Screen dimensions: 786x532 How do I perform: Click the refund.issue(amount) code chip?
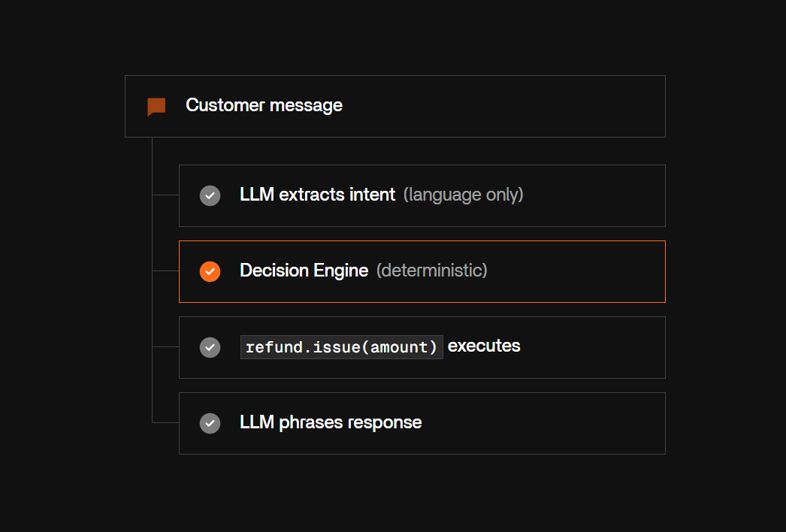tap(341, 347)
